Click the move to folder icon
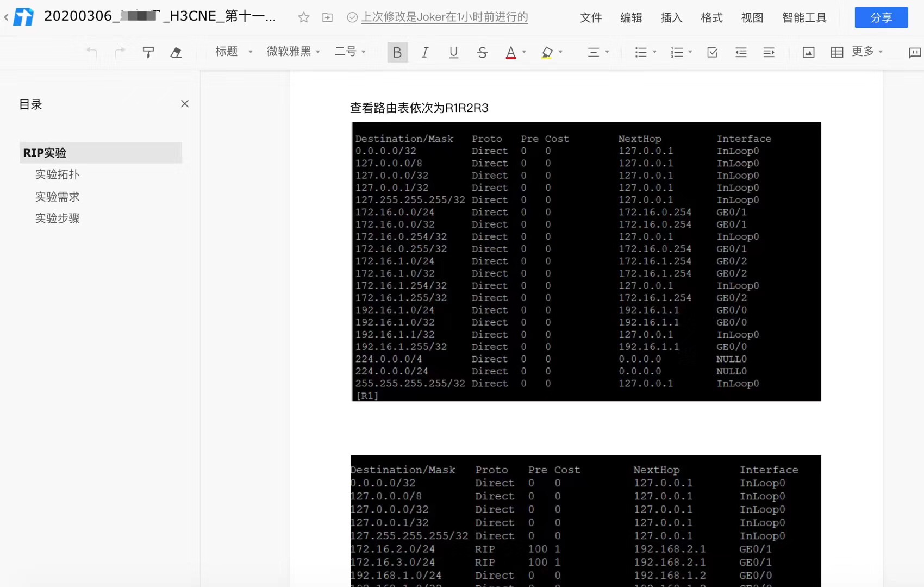Screen dimensions: 924x587 click(327, 17)
